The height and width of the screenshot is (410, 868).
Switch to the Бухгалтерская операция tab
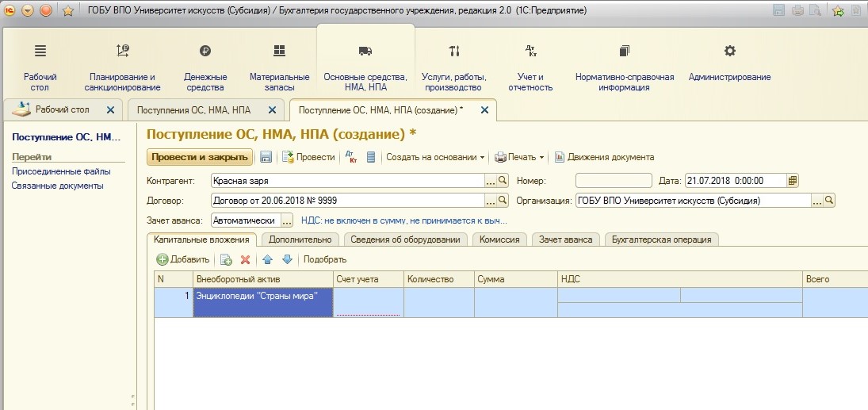coord(661,239)
